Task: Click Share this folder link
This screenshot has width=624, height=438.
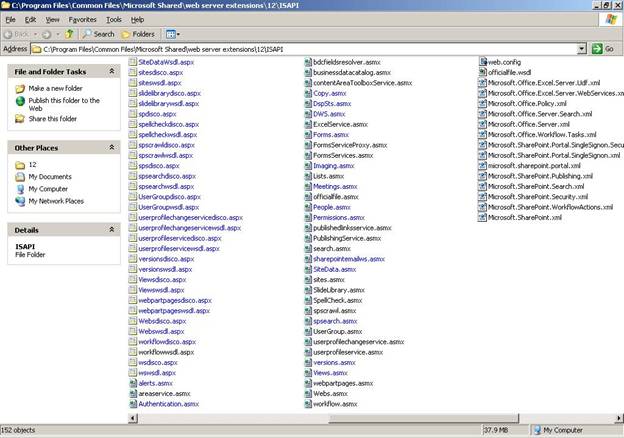Action: 53,119
